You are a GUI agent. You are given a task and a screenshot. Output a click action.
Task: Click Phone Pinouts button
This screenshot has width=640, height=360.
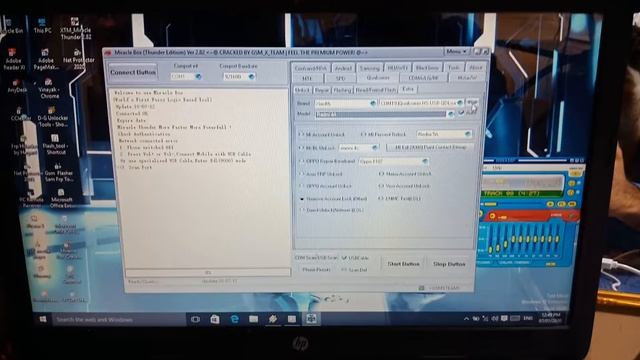[x=316, y=270]
